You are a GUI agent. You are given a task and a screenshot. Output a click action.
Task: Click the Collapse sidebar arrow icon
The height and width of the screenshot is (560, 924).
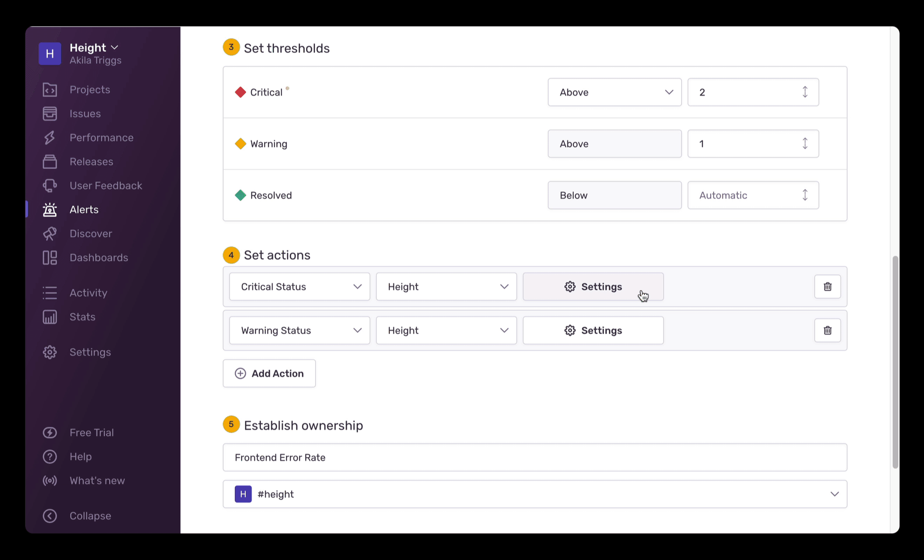[x=50, y=516]
